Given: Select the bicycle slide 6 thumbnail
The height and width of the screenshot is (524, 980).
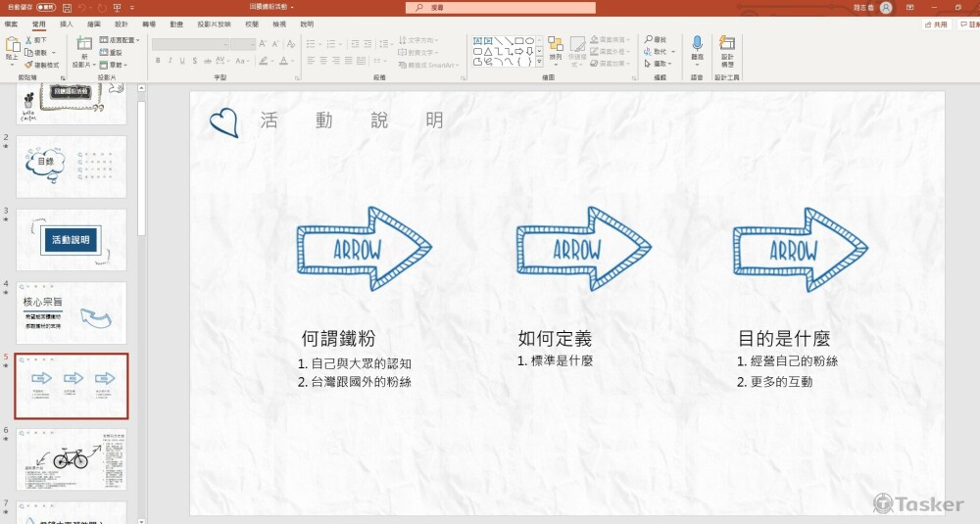Looking at the screenshot, I should click(x=71, y=458).
